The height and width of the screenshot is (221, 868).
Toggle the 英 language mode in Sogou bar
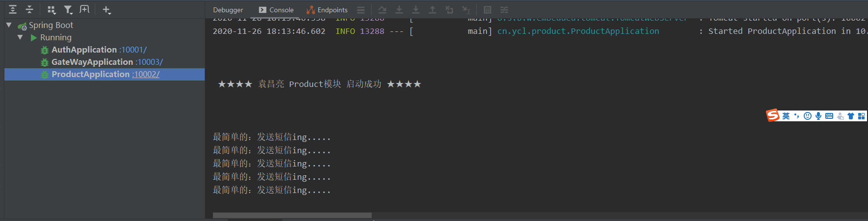(786, 116)
